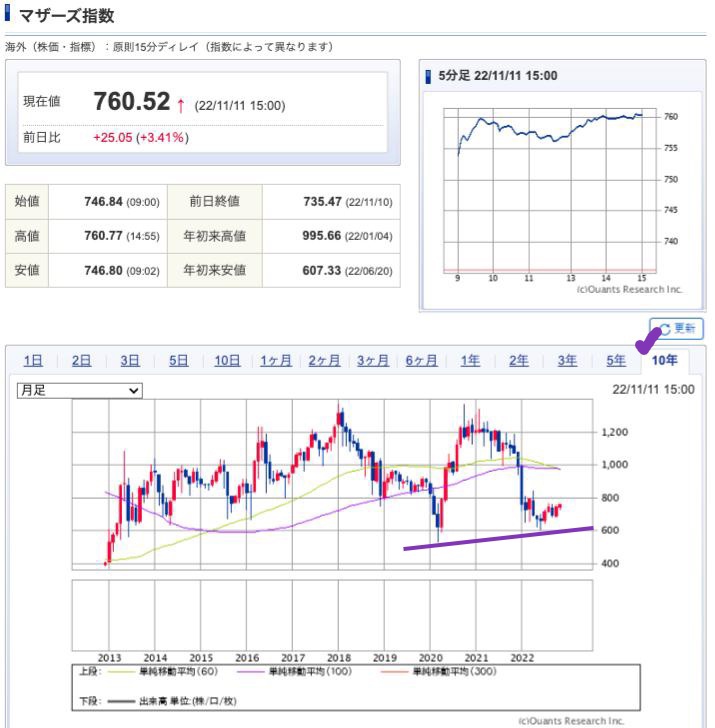
Task: Click the 年初来高値 row label
Action: coord(214,236)
